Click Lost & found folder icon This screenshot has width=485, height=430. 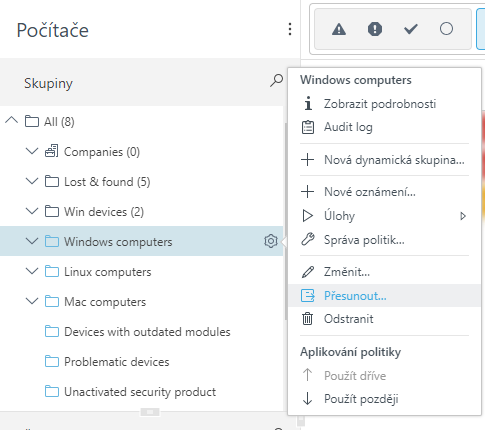52,181
